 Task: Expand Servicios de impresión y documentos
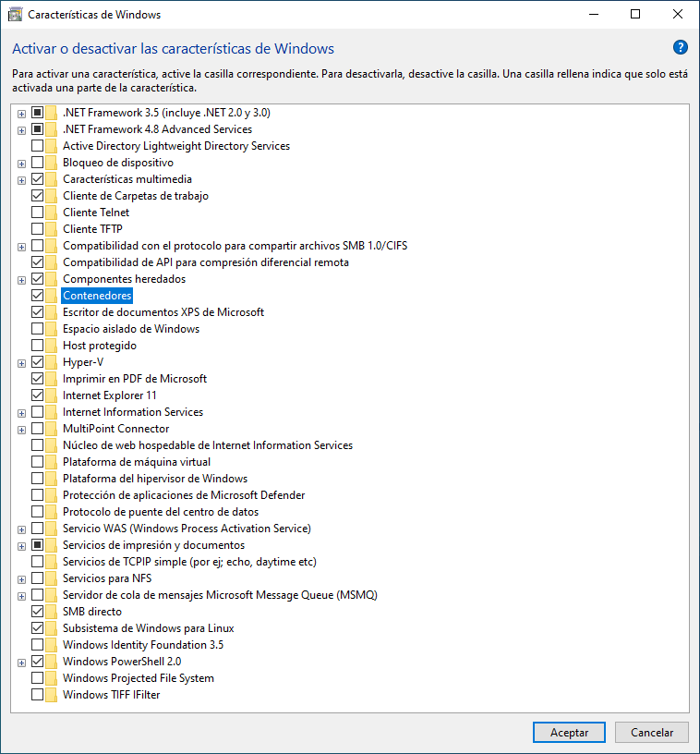tap(21, 546)
